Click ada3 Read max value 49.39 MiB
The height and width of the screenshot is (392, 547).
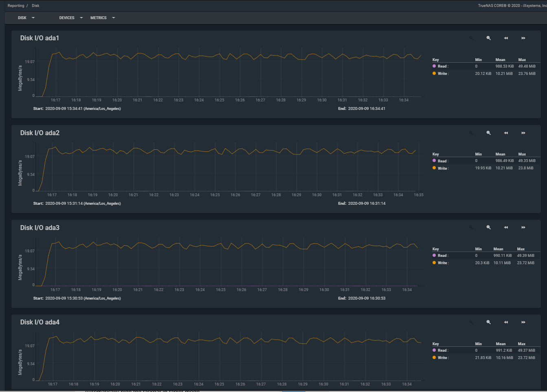coord(525,256)
